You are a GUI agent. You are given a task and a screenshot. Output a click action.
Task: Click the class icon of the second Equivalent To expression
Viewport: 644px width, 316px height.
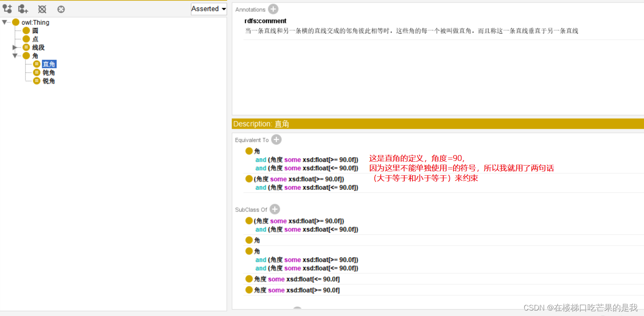click(x=249, y=179)
